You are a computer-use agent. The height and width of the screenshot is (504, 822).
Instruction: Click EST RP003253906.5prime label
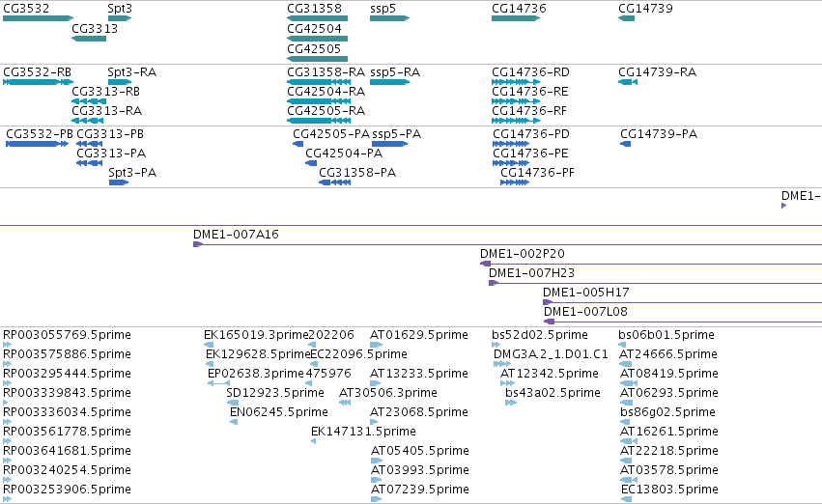pos(67,490)
